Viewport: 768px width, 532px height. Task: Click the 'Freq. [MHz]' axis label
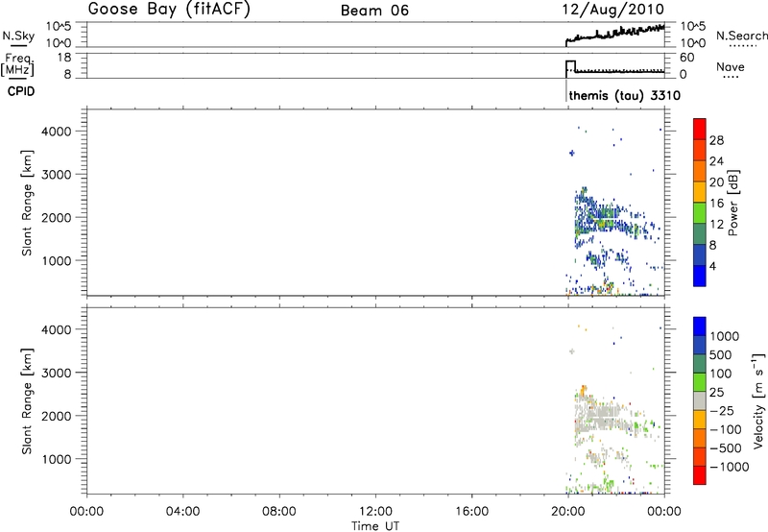tap(18, 65)
